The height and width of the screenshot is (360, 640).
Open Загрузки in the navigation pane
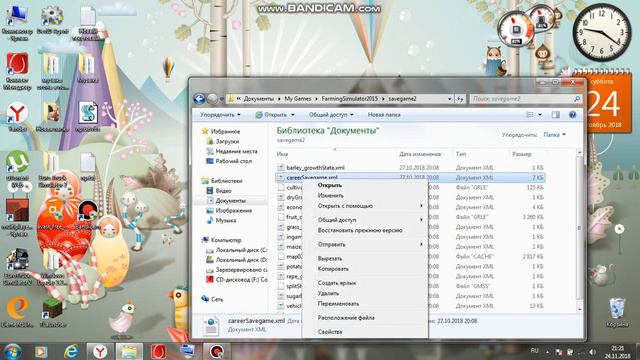tap(227, 141)
